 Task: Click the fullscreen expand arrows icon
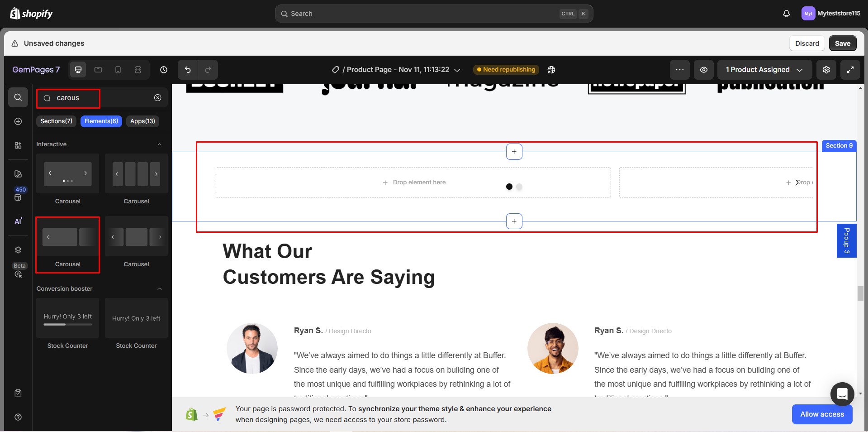point(850,70)
